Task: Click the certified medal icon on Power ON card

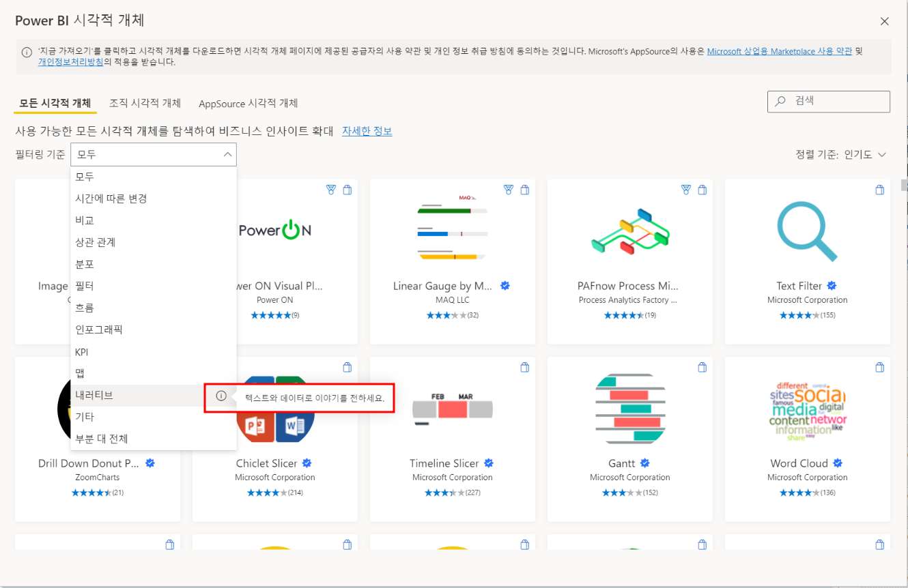Action: click(x=331, y=190)
